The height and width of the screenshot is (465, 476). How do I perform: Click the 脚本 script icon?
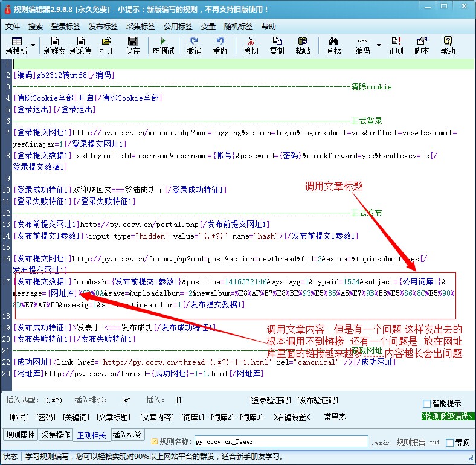coord(422,45)
